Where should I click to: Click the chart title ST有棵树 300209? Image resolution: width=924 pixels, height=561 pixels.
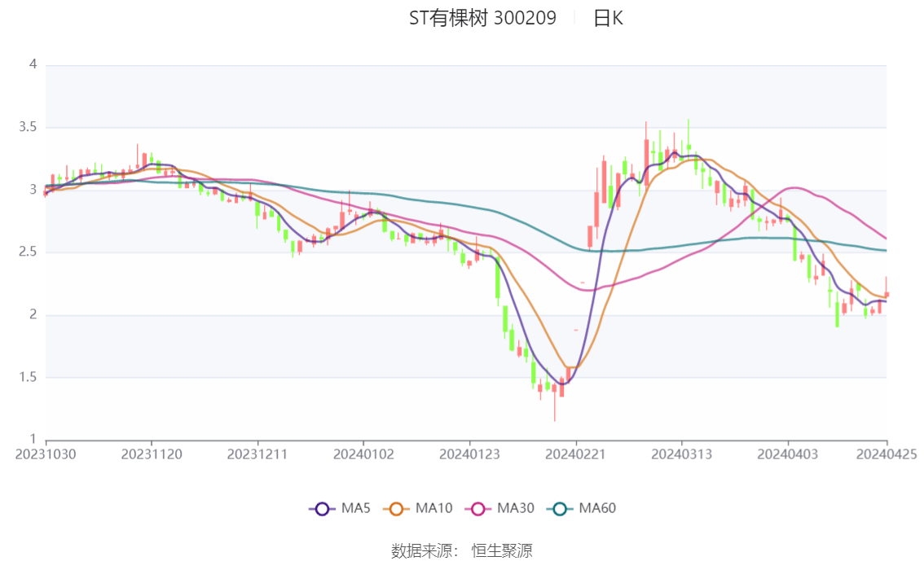[482, 18]
